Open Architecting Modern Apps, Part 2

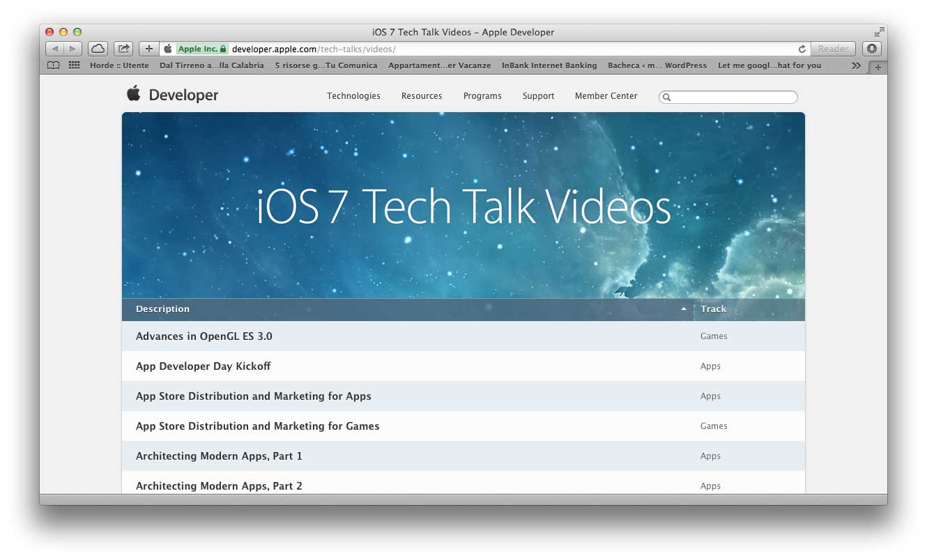coord(219,486)
